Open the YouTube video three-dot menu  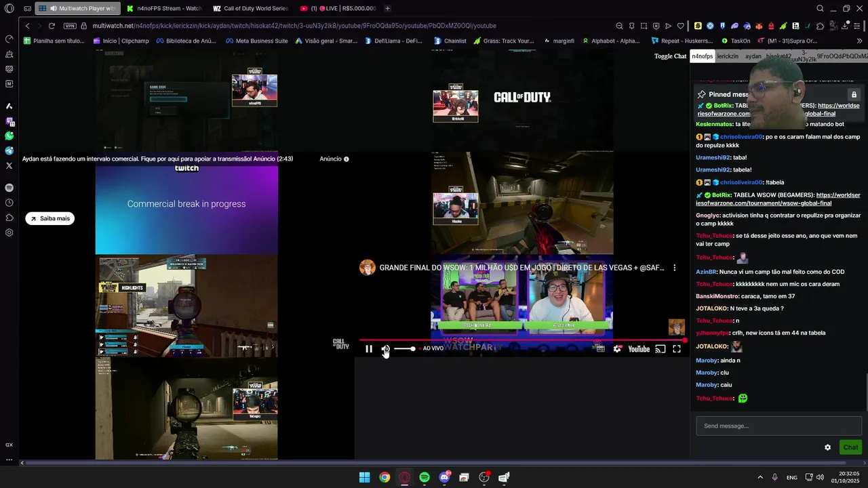(x=674, y=268)
